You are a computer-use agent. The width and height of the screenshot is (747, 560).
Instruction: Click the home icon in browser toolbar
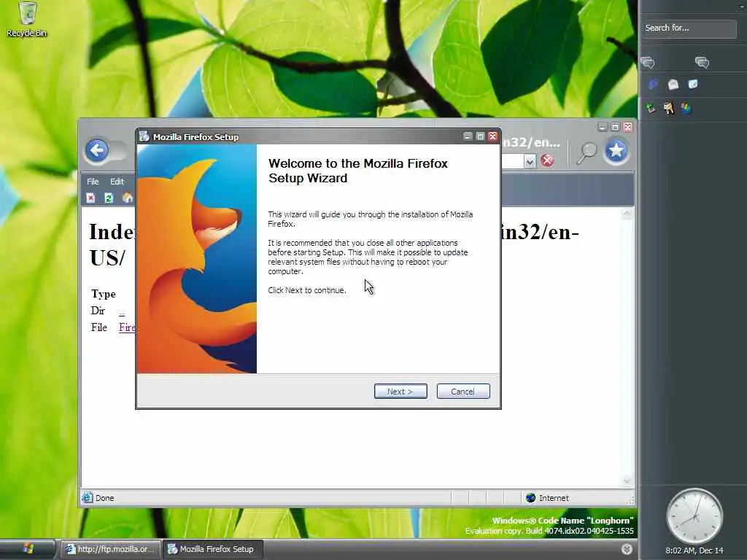[127, 198]
